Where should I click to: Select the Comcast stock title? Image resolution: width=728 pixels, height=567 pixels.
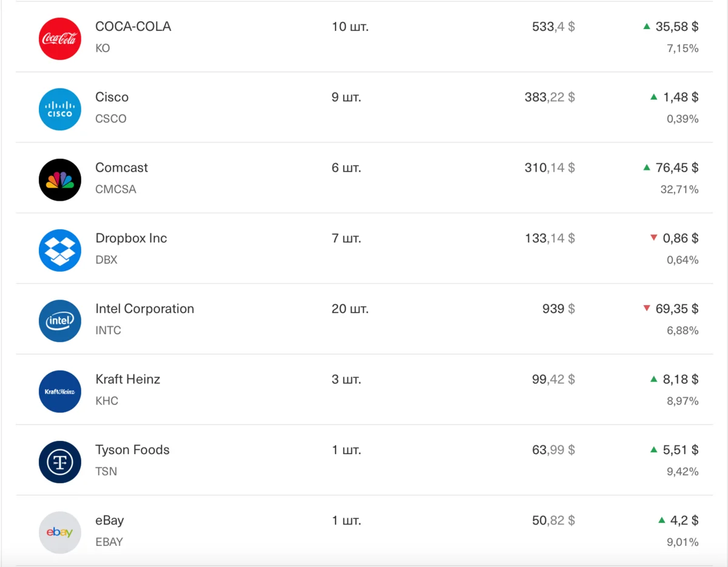pyautogui.click(x=121, y=168)
